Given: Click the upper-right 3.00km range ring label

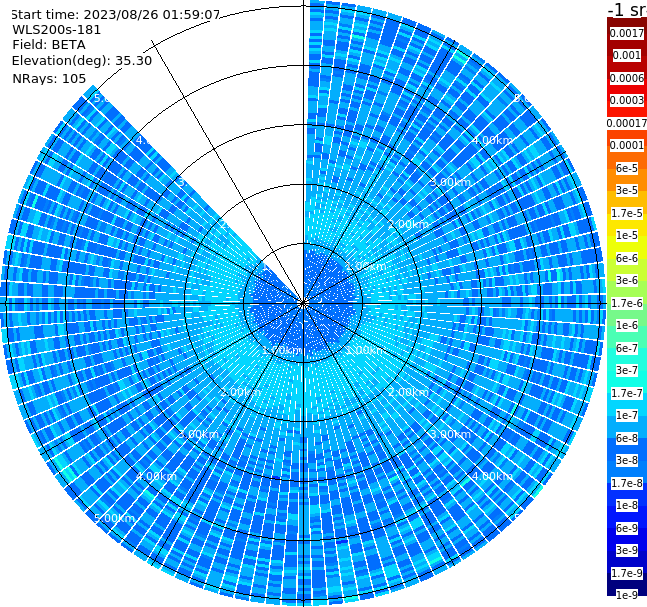Looking at the screenshot, I should [x=450, y=182].
